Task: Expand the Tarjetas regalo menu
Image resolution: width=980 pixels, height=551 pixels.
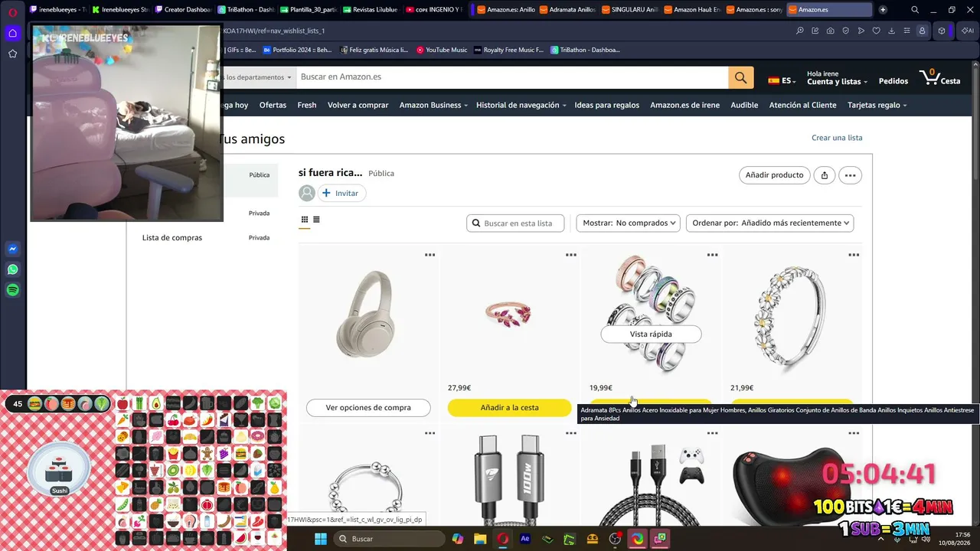Action: point(877,105)
